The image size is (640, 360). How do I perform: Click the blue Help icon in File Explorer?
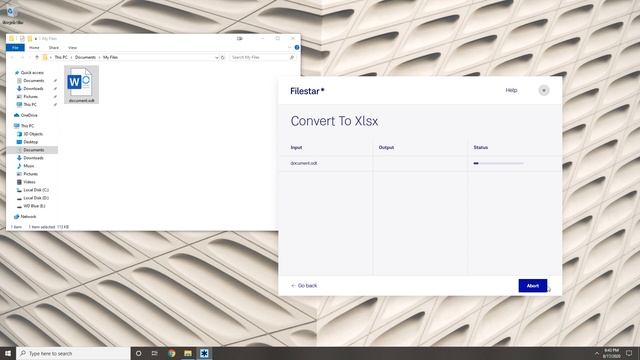click(x=297, y=48)
